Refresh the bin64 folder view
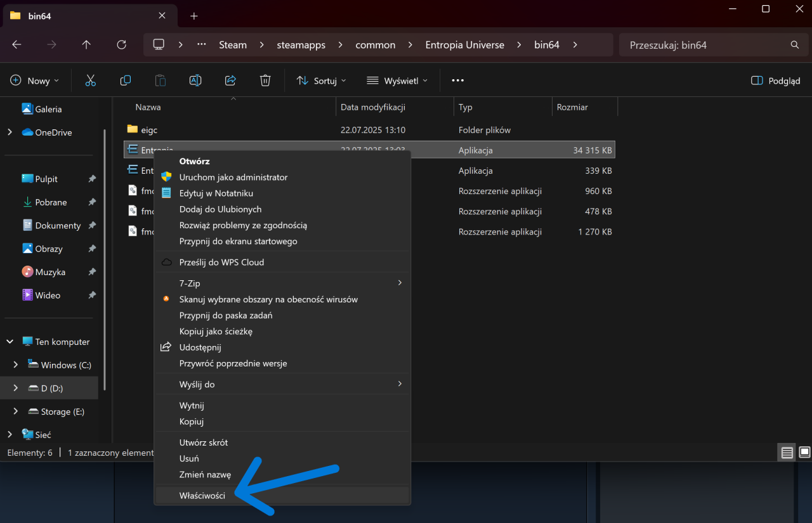 pos(122,45)
